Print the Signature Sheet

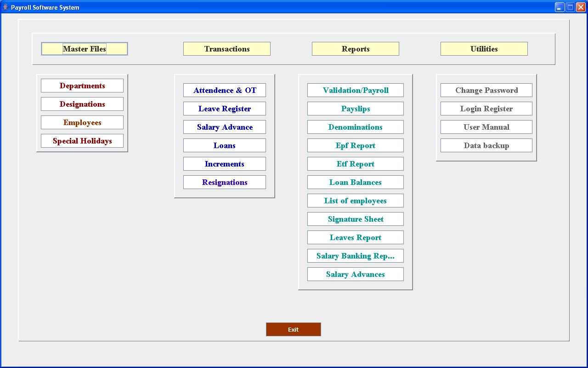(x=355, y=219)
